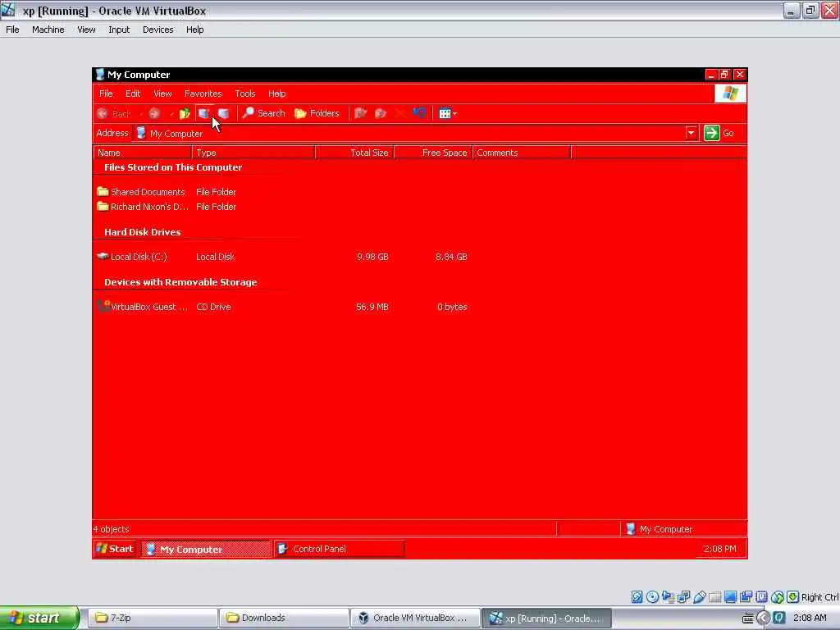The height and width of the screenshot is (630, 840).
Task: Click My Computer button in guest taskbar
Action: 206,549
